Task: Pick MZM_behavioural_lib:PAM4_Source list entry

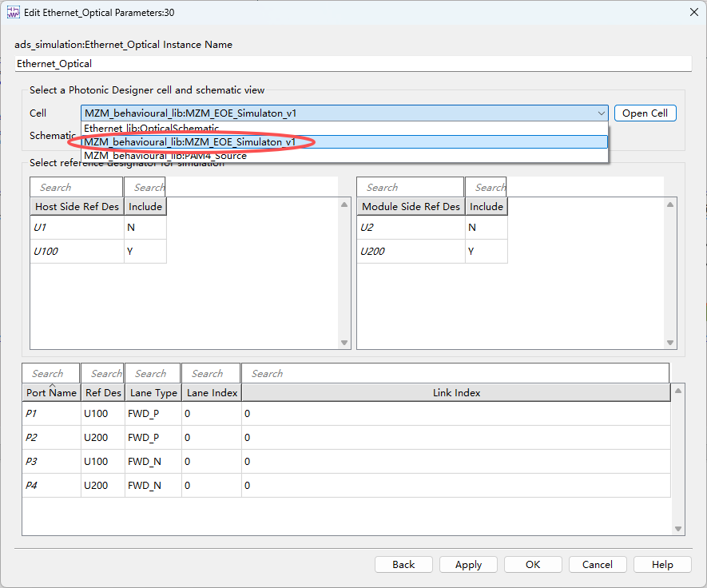Action: click(x=344, y=156)
